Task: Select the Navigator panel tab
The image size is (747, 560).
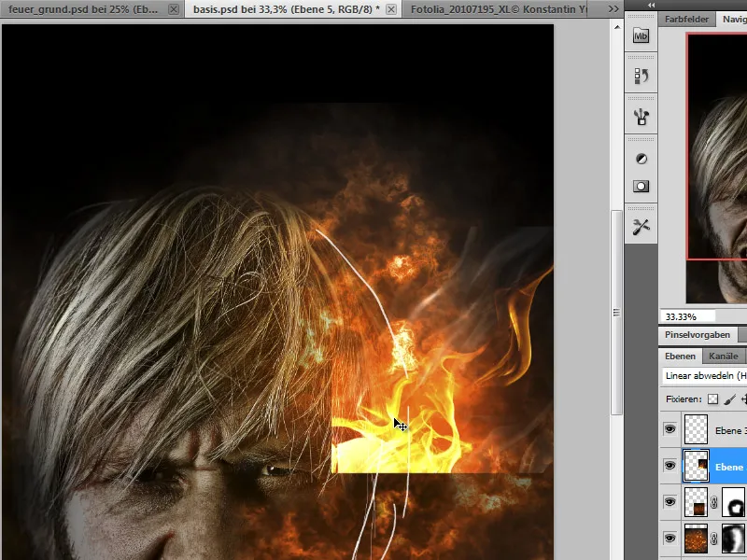Action: [x=734, y=20]
